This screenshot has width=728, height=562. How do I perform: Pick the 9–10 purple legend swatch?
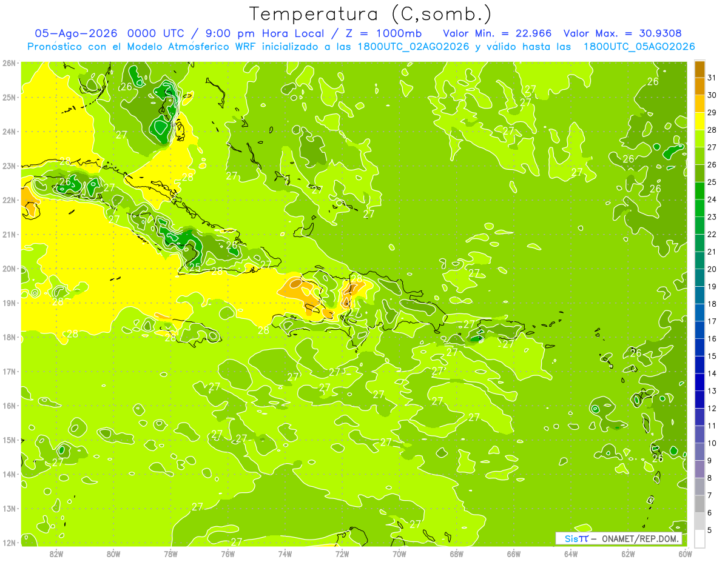coord(699,452)
